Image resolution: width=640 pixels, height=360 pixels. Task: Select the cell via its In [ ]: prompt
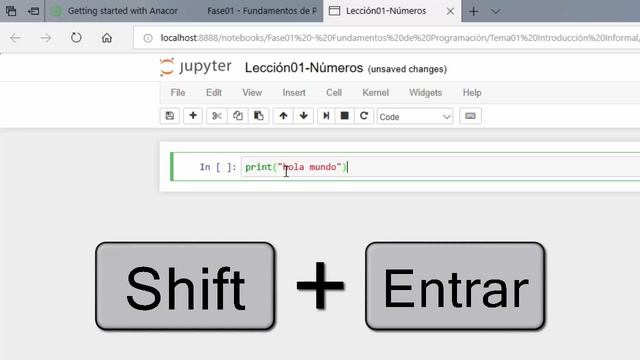click(218, 167)
